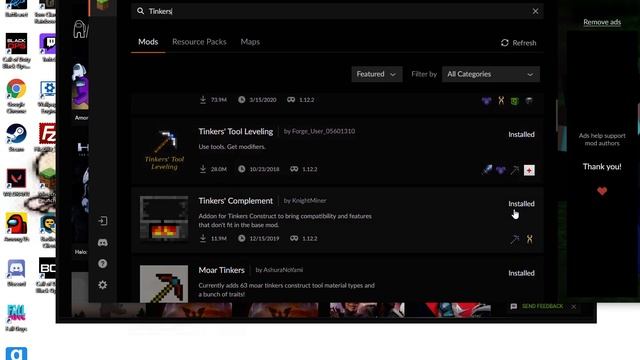Refresh the mod list
Screen dimensions: 640x360
[x=518, y=43]
